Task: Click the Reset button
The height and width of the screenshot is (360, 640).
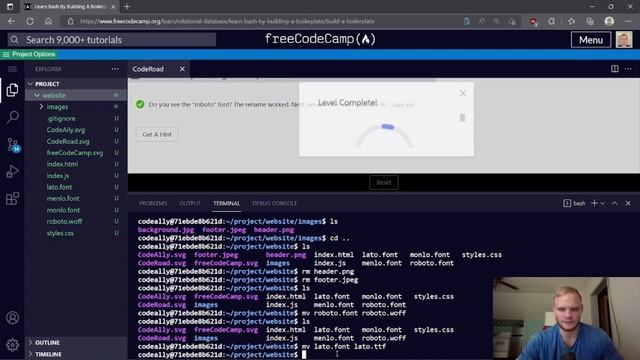Action: (x=384, y=182)
